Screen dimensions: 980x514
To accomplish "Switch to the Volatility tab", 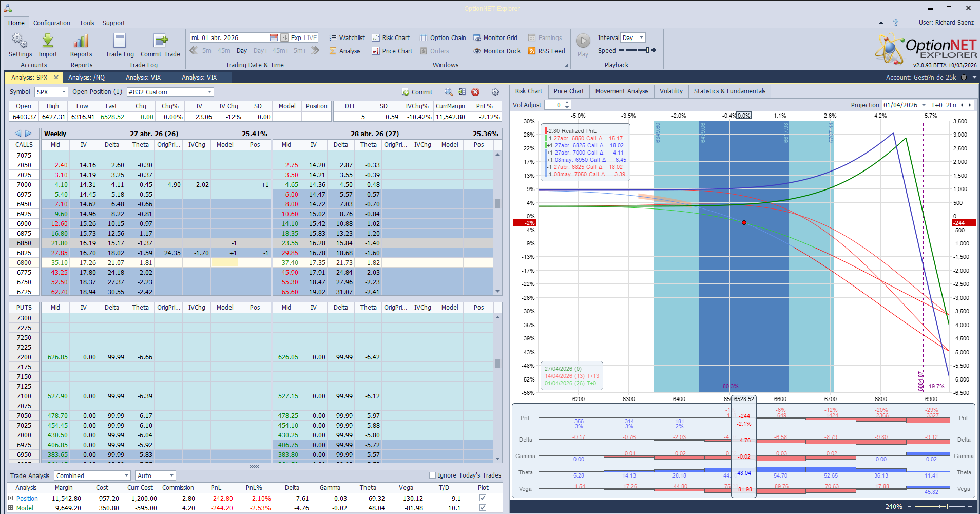I will (x=671, y=91).
